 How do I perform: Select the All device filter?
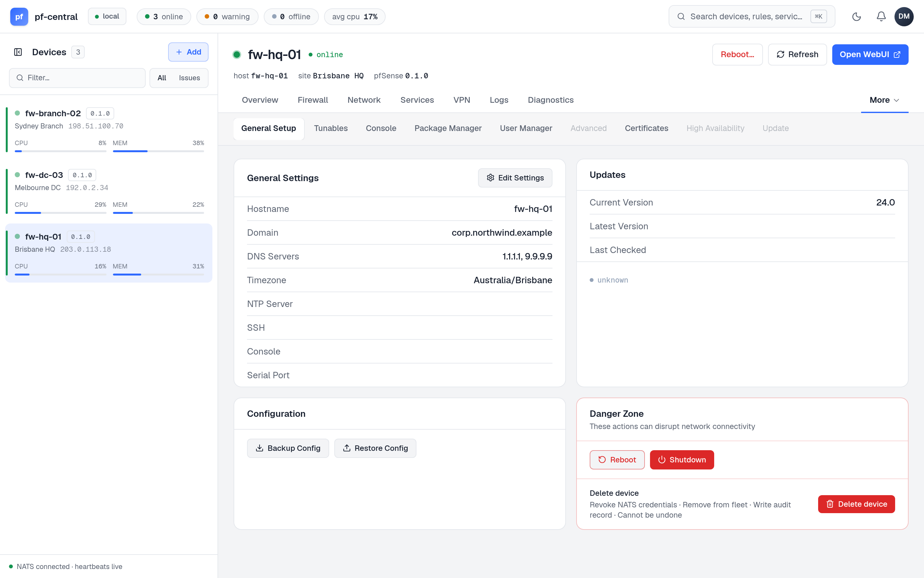[x=161, y=78]
